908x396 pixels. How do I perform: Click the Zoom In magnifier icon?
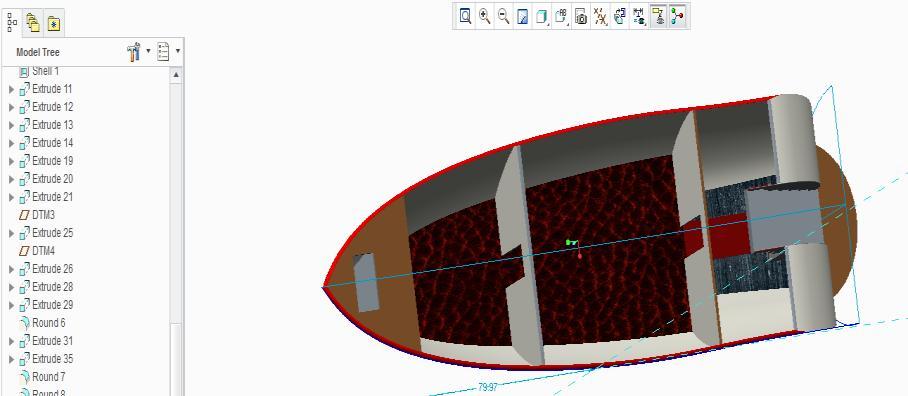(485, 16)
